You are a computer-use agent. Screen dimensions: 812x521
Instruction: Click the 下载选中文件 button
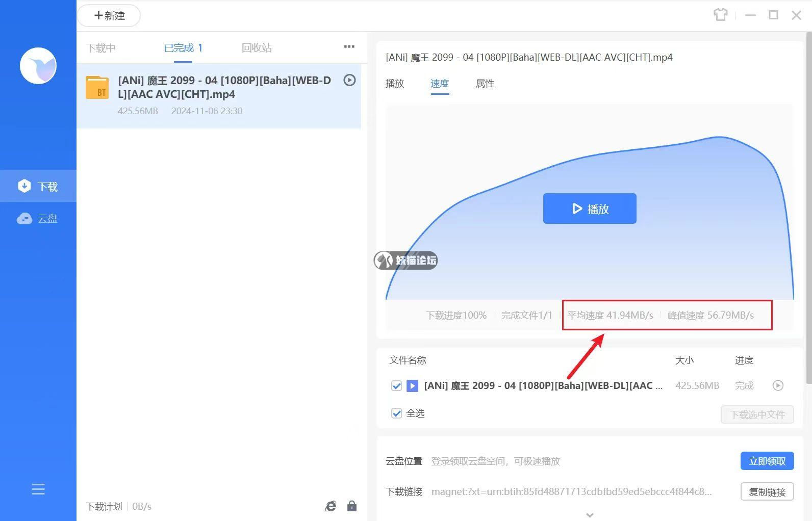757,414
